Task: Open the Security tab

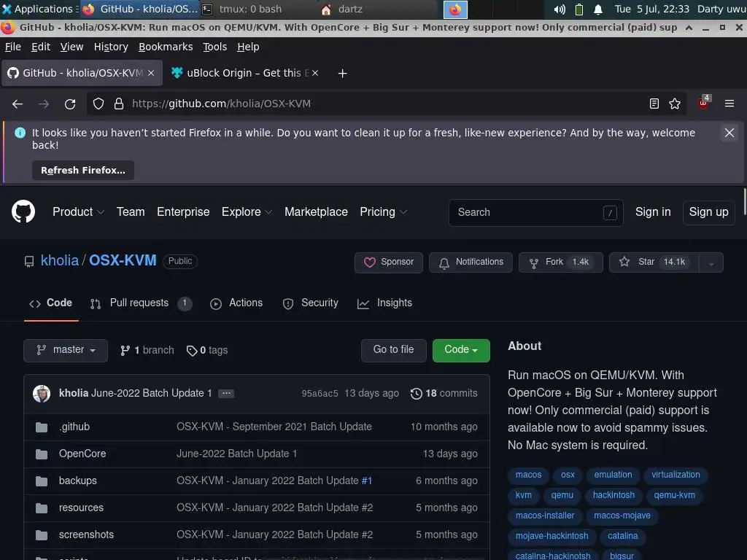Action: tap(310, 303)
